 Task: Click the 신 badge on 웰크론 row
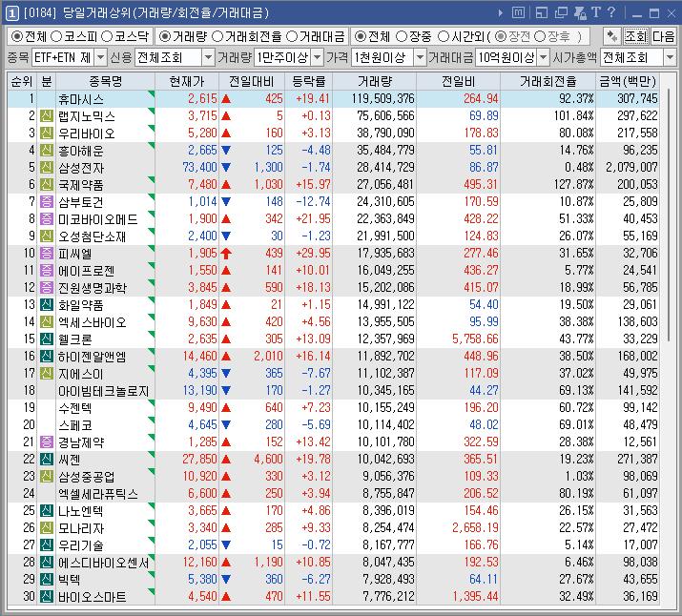tap(46, 339)
